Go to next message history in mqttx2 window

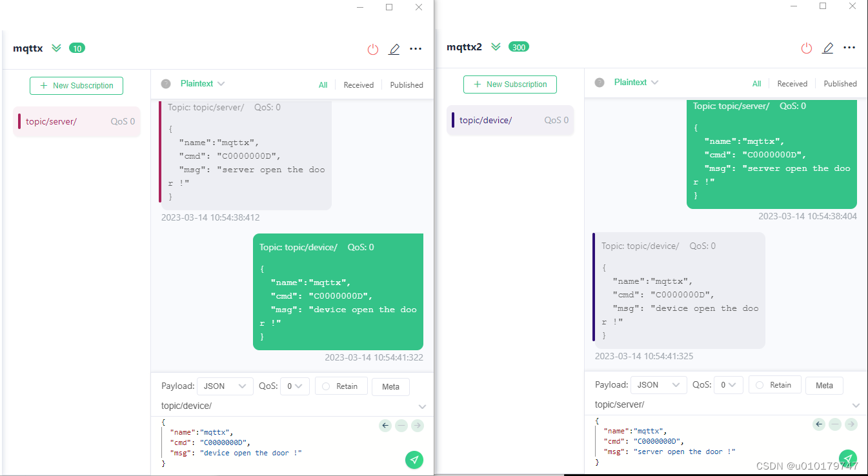click(851, 424)
